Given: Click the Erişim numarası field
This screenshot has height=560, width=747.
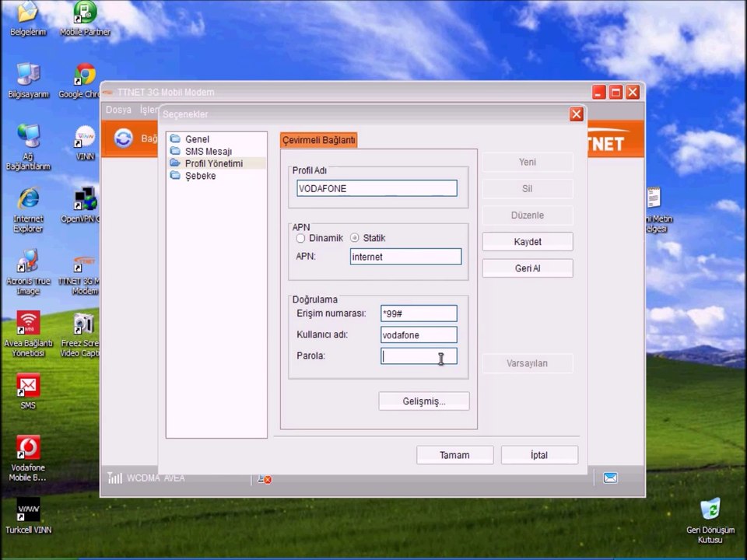Looking at the screenshot, I should coord(419,313).
